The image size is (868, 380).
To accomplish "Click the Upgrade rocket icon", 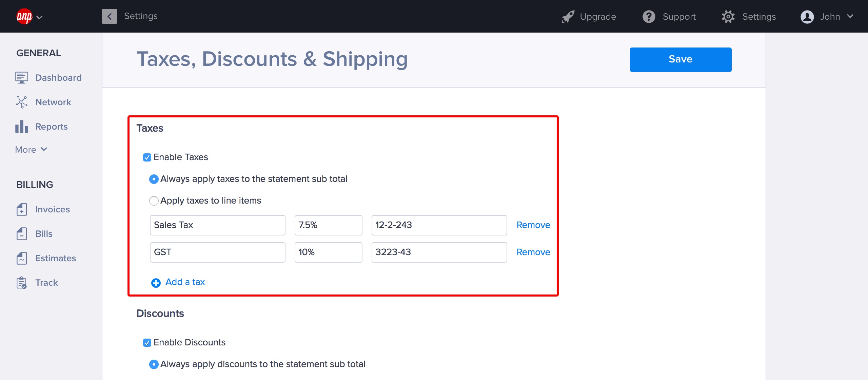I will coord(568,17).
